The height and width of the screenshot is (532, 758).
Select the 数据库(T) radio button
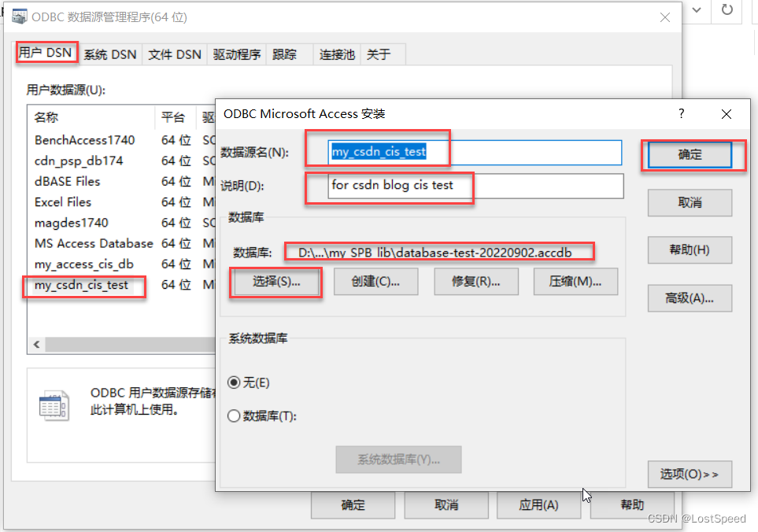click(x=234, y=416)
